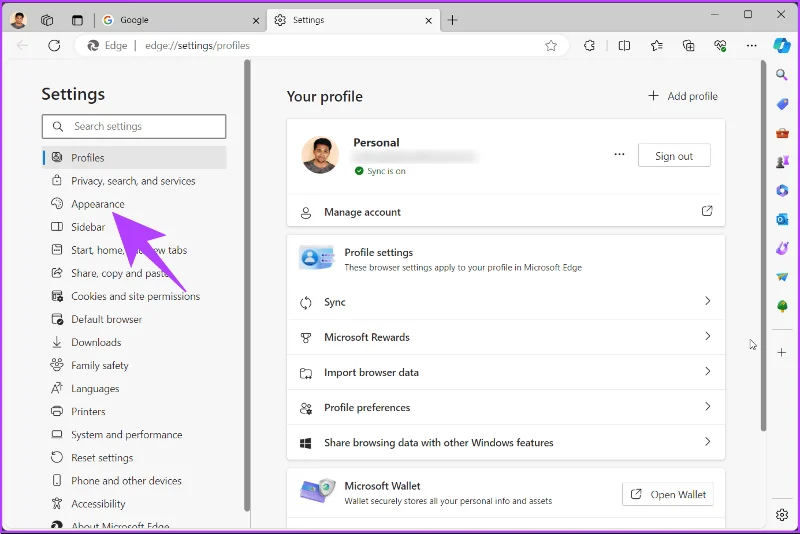Open sidebar Microsoft 365 icon
This screenshot has height=534, width=800.
[x=782, y=191]
